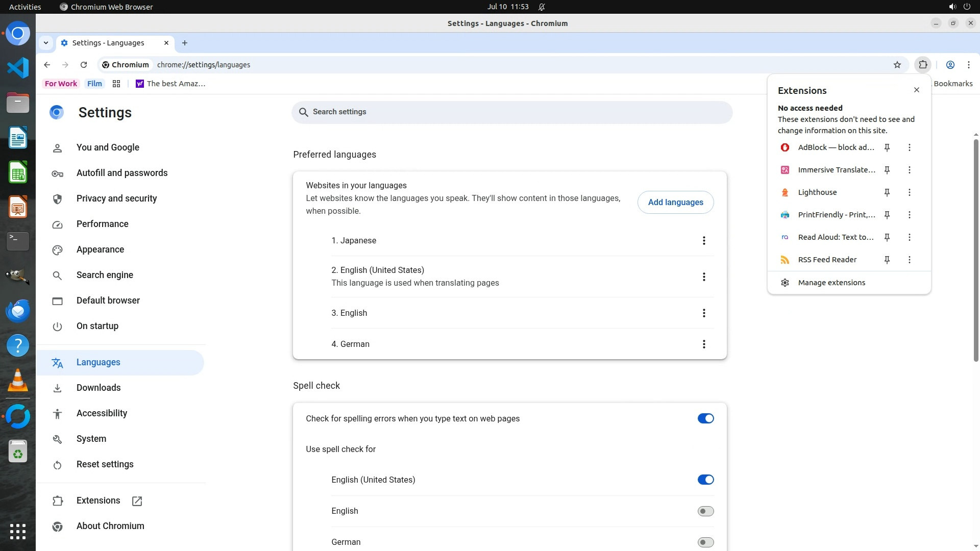Click the Add languages button
Screen dimensions: 980x551
[x=675, y=203]
